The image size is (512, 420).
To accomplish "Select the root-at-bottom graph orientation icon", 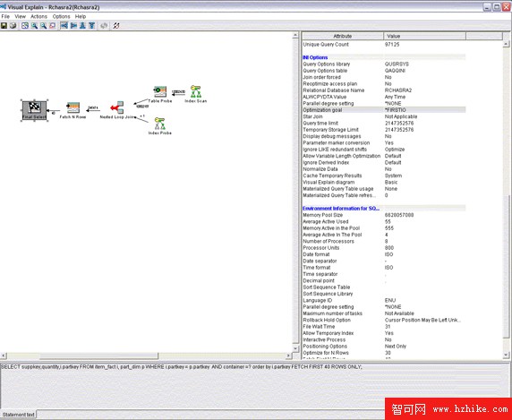I will [x=92, y=25].
